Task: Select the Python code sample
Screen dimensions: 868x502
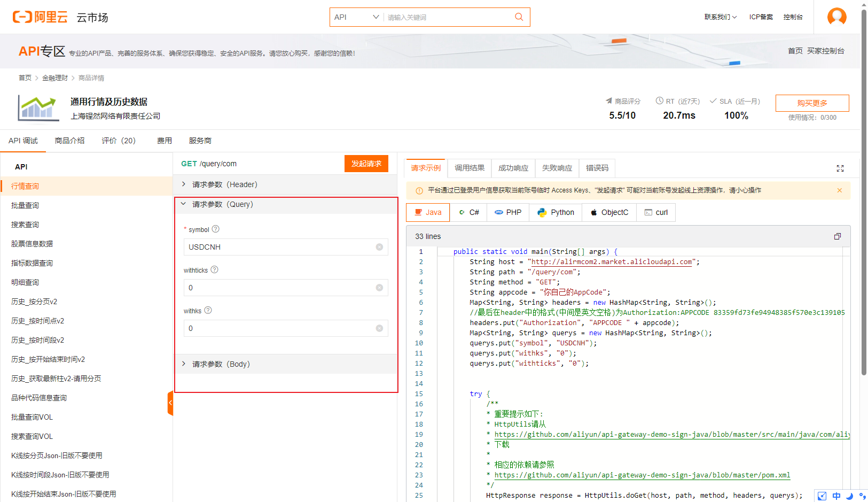Action: click(x=556, y=212)
